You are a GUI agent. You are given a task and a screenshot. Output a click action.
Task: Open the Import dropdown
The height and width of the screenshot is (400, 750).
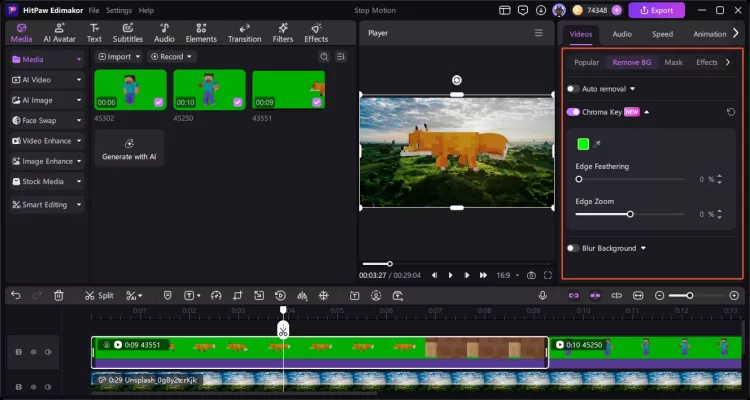[x=119, y=56]
